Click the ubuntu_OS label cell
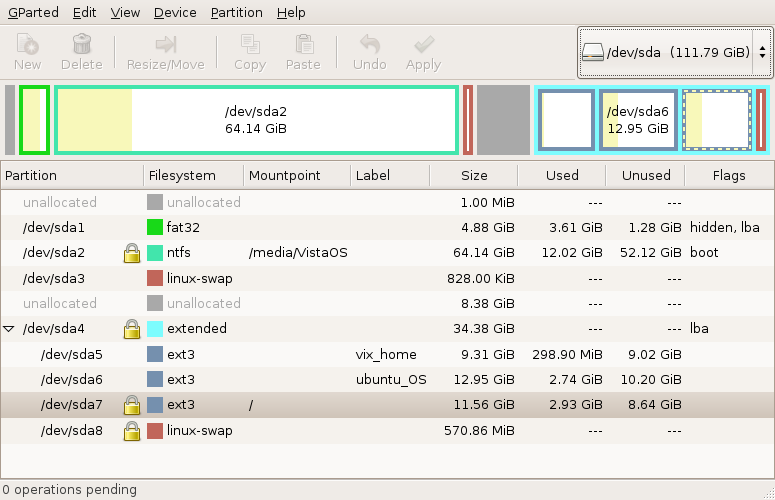This screenshot has height=500, width=775. click(x=391, y=379)
